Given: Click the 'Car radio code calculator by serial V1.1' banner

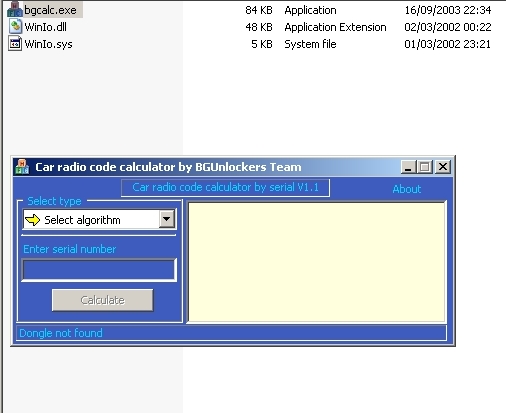Looking at the screenshot, I should [225, 188].
